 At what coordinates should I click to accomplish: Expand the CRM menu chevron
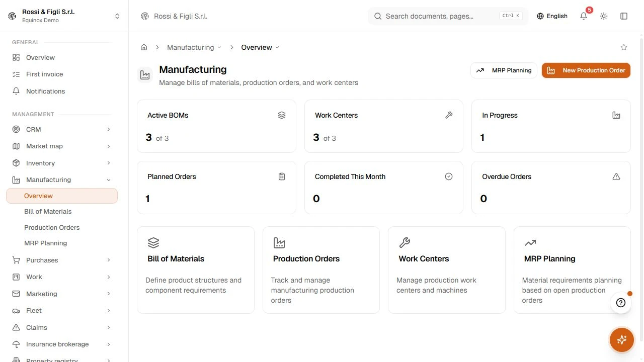[x=109, y=129]
